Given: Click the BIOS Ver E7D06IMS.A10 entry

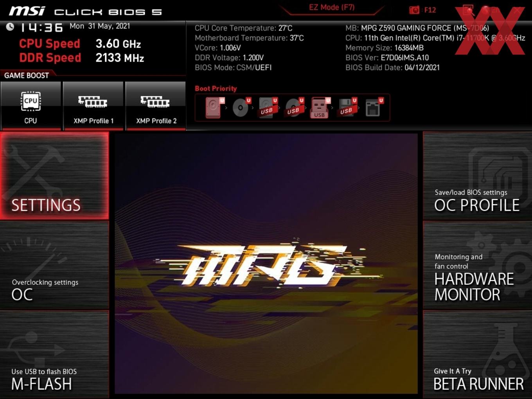Looking at the screenshot, I should click(387, 58).
